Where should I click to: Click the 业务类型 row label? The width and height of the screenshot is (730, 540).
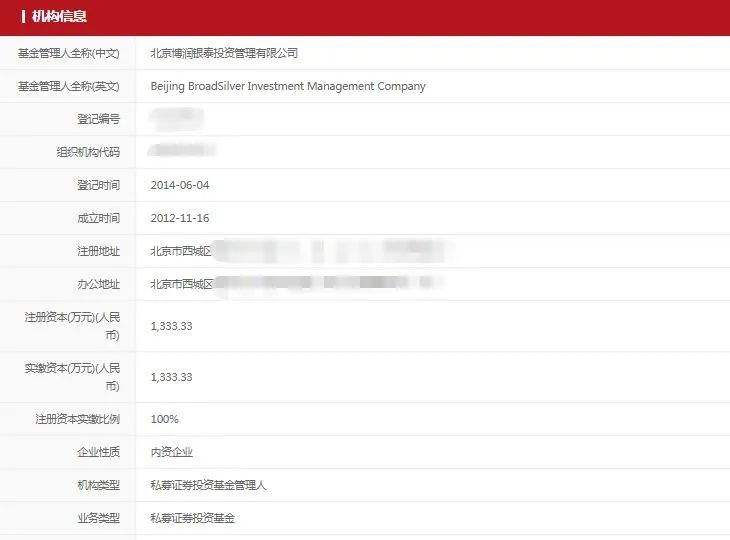(x=98, y=518)
